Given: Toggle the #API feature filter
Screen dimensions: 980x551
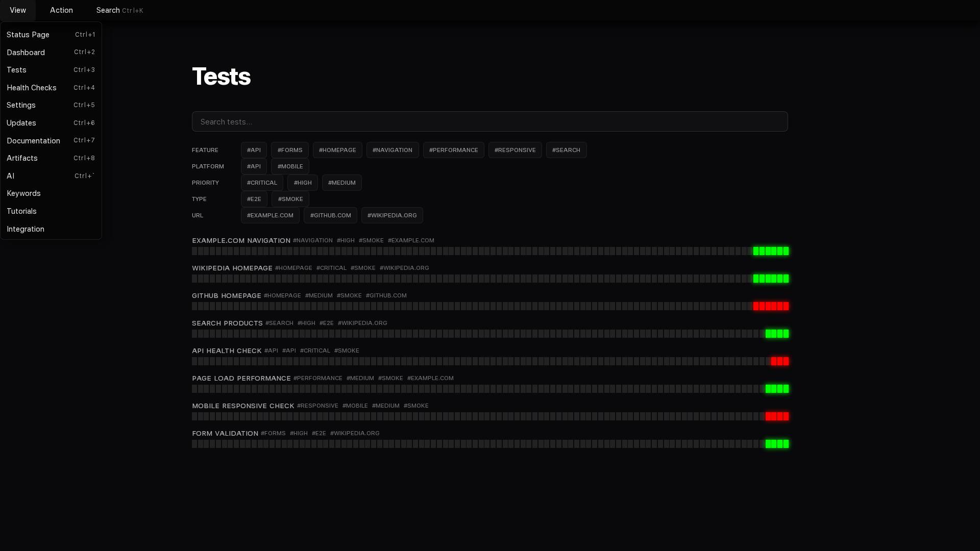Looking at the screenshot, I should coord(254,149).
